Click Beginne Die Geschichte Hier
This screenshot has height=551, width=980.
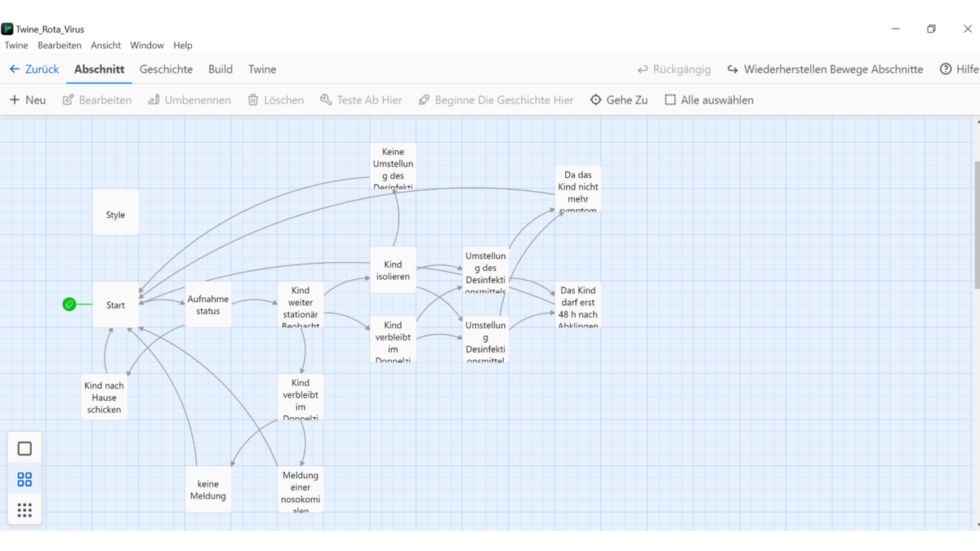pos(496,100)
